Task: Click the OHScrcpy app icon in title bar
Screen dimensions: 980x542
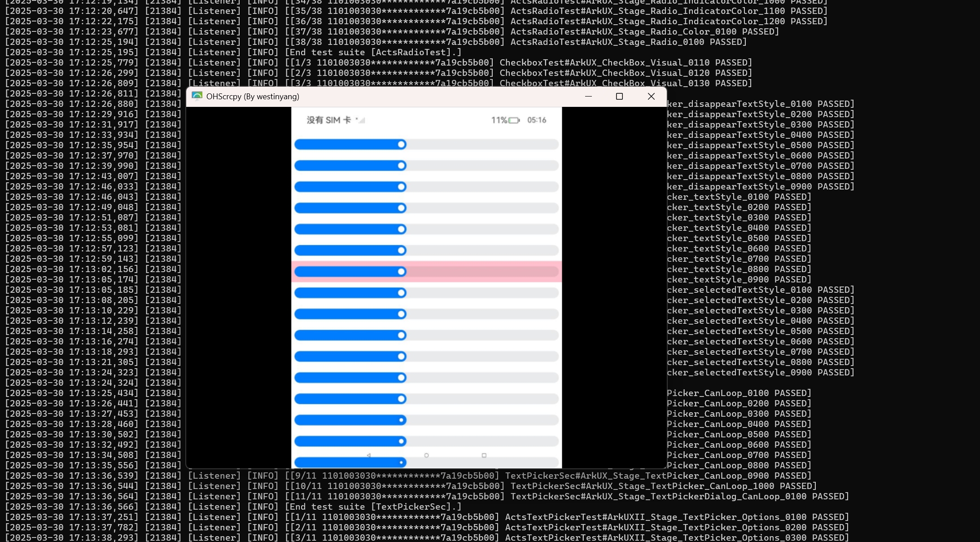Action: click(197, 96)
